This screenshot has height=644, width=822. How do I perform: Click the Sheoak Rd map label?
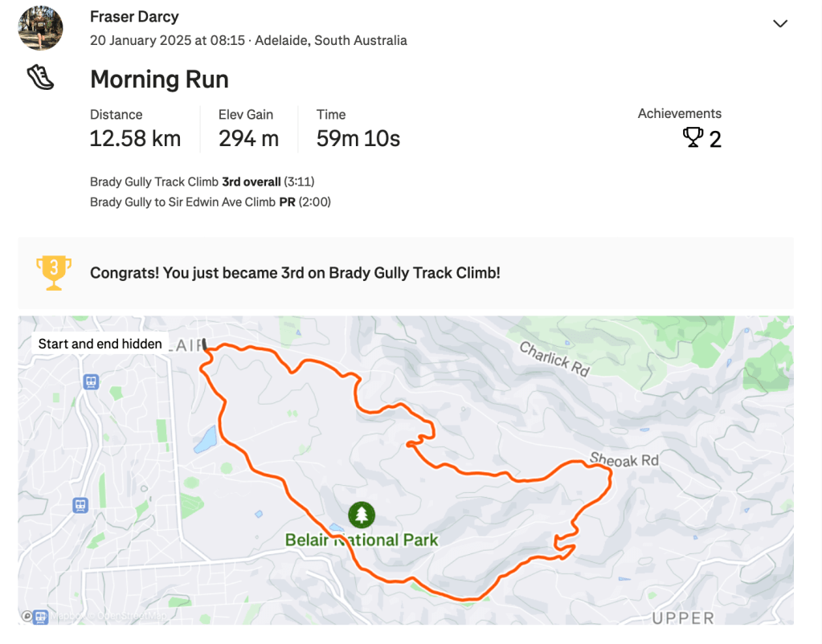point(624,459)
